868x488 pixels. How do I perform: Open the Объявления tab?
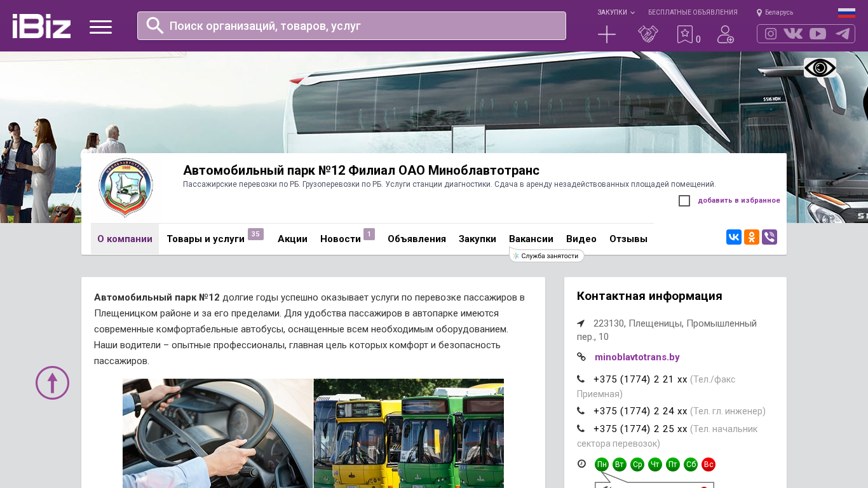click(417, 239)
